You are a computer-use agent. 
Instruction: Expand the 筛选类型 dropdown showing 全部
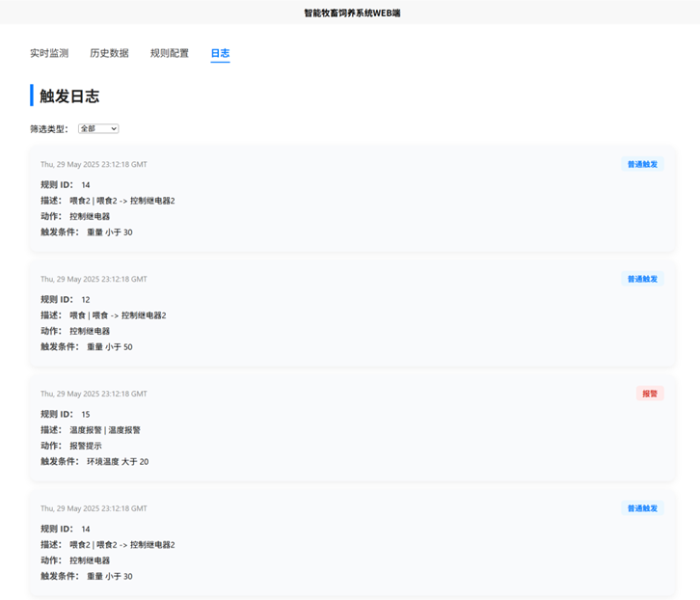pyautogui.click(x=98, y=128)
